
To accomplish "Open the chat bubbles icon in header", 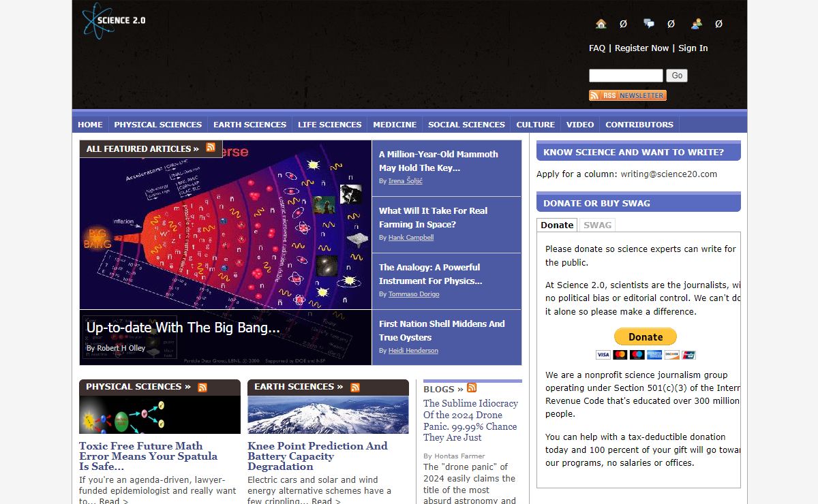I will click(x=649, y=24).
